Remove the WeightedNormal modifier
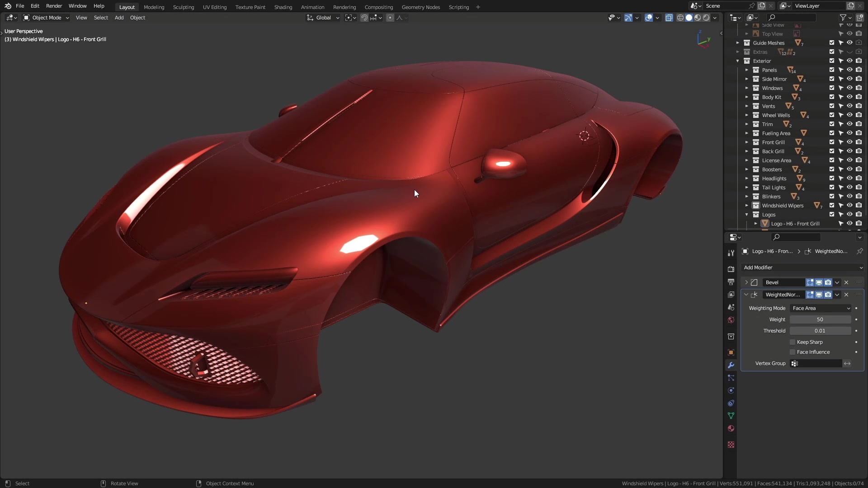The image size is (868, 488). (846, 295)
